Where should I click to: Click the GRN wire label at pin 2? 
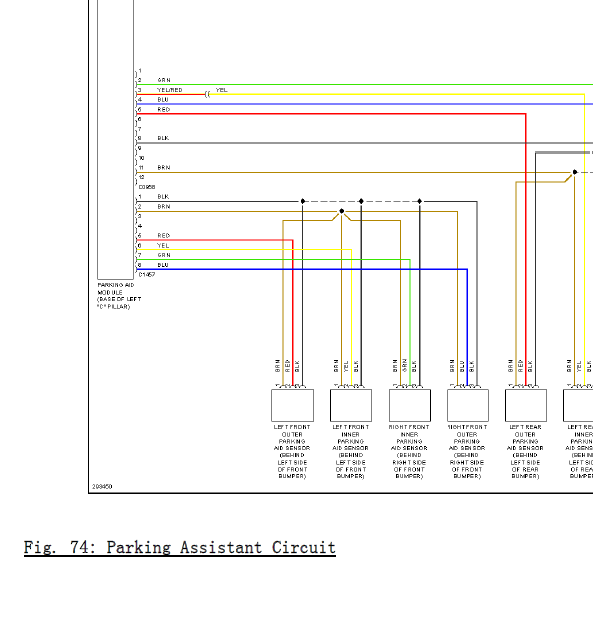164,80
